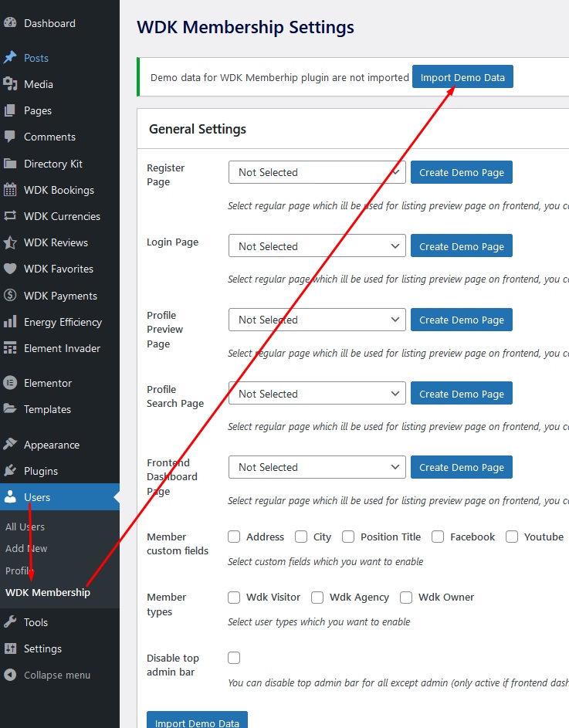569x728 pixels.
Task: Click the WDK Payments dollar icon
Action: (10, 295)
